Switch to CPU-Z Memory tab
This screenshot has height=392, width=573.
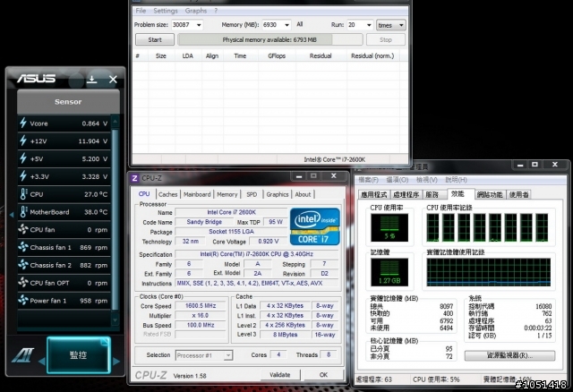coord(227,194)
